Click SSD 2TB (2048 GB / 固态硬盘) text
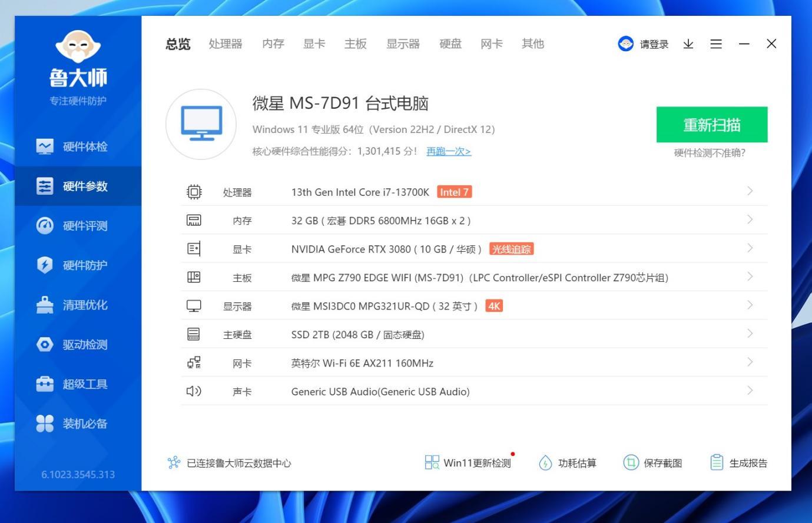Viewport: 812px width, 523px height. (x=357, y=335)
